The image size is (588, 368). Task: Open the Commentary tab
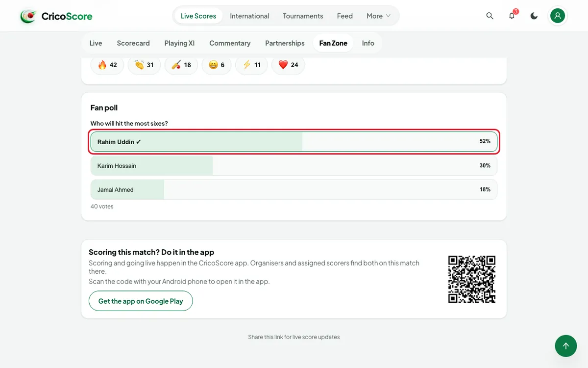click(x=230, y=43)
